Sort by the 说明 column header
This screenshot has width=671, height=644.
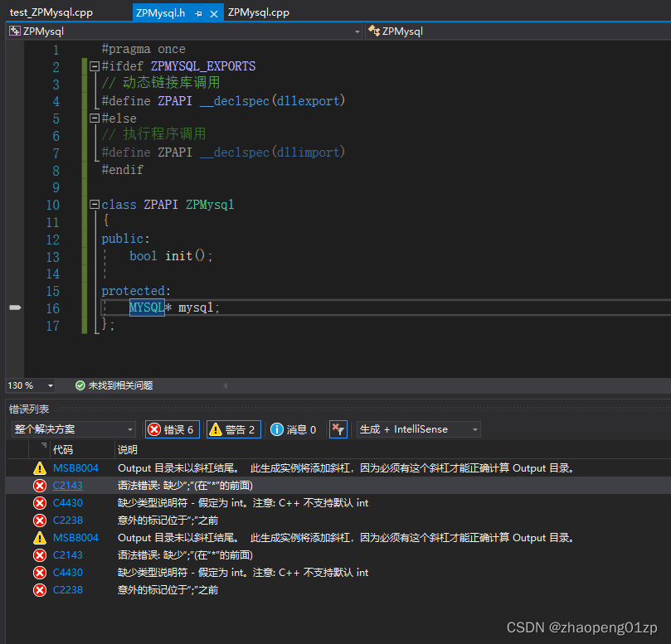pyautogui.click(x=128, y=449)
